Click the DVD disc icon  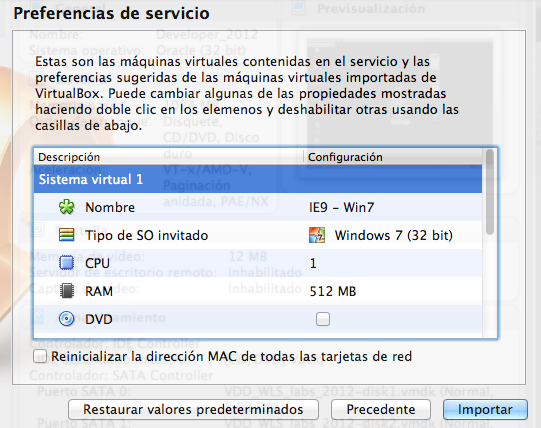point(67,319)
